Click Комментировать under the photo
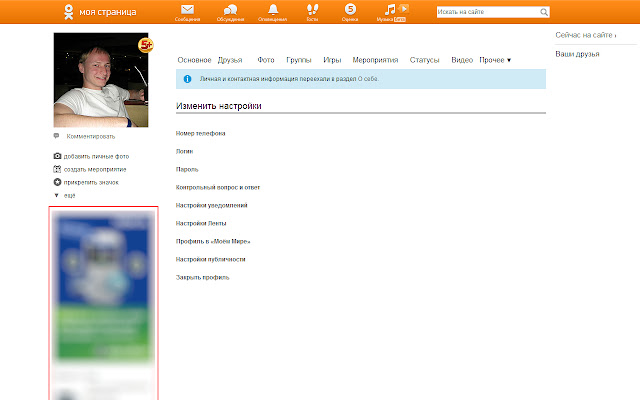The height and width of the screenshot is (400, 640). pyautogui.click(x=91, y=136)
